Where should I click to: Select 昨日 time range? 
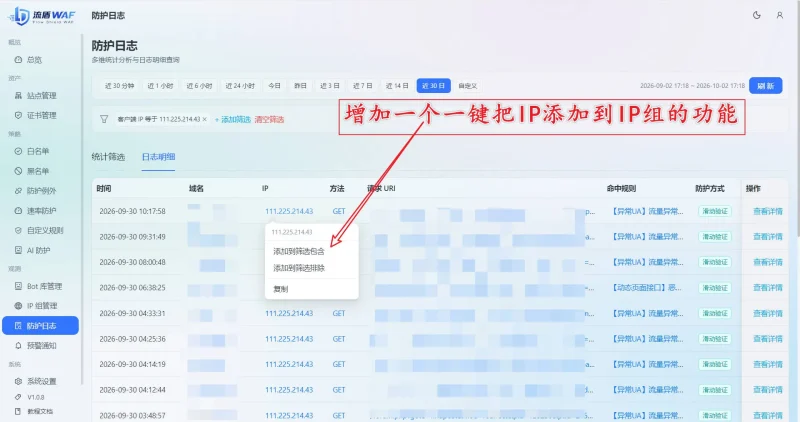pos(301,86)
